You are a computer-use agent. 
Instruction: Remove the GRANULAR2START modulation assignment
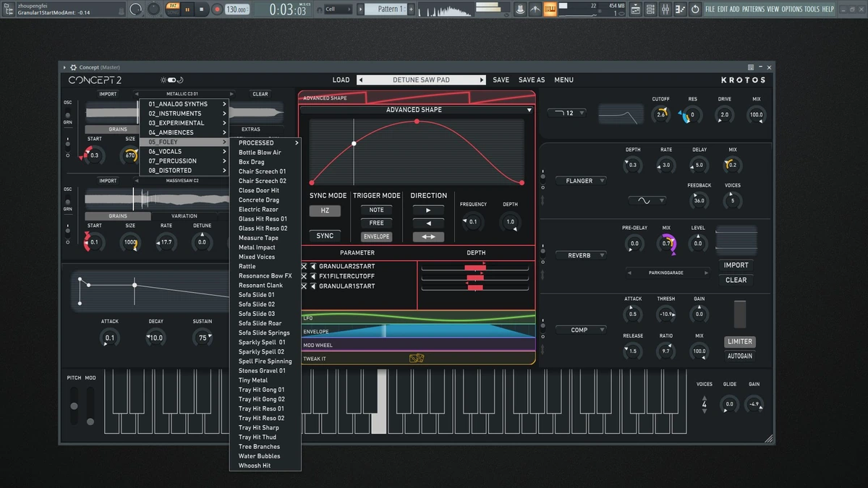304,266
